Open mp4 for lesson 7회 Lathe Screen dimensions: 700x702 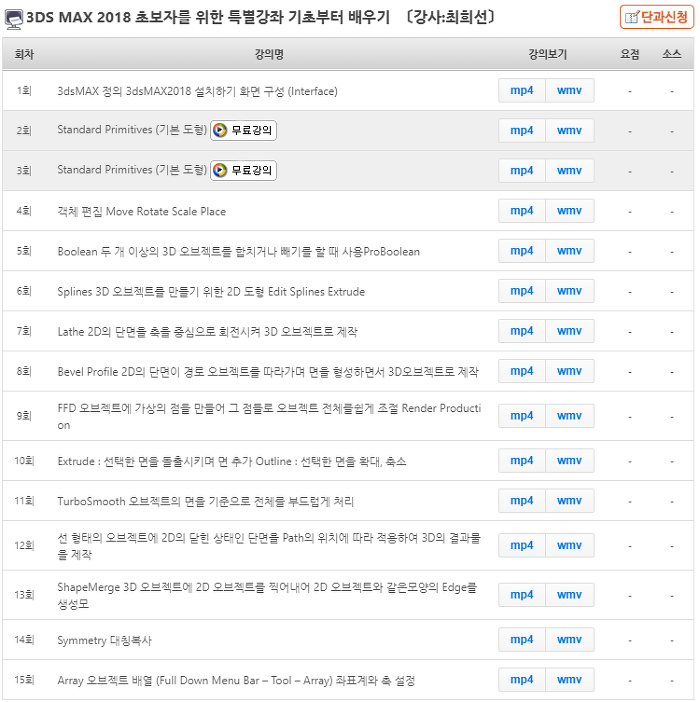click(x=522, y=331)
